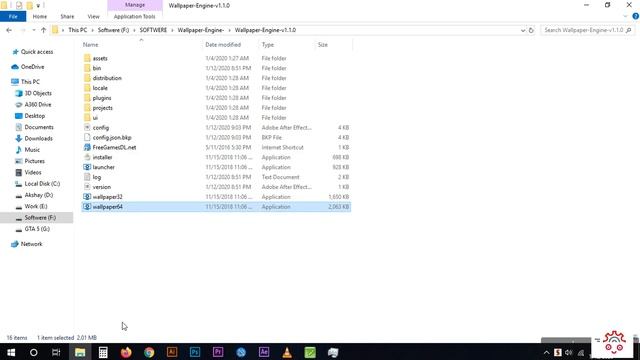Click the installer application icon
Viewport: 640px width, 360px height.
(87, 157)
